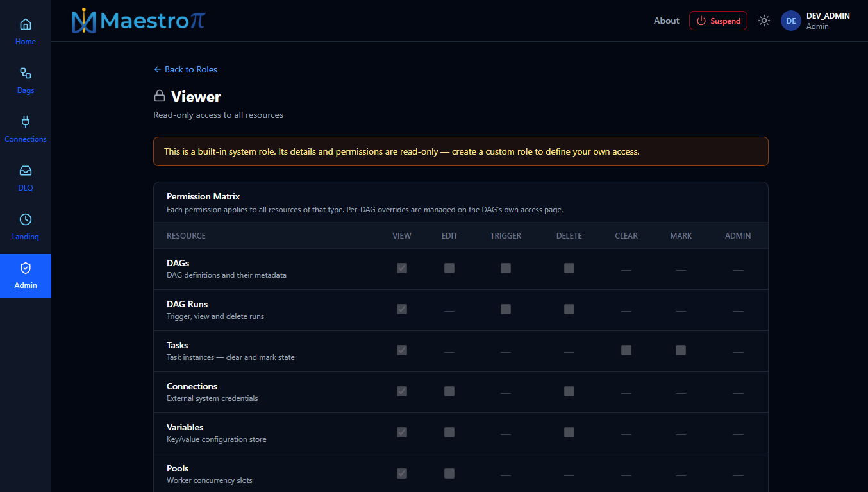Toggle Mark checkbox for Tasks

[681, 350]
